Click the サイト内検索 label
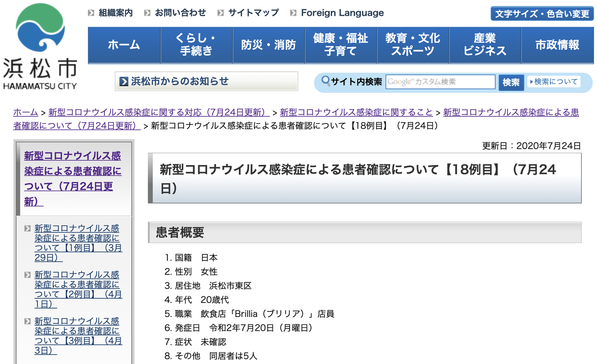This screenshot has height=364, width=597. (357, 82)
